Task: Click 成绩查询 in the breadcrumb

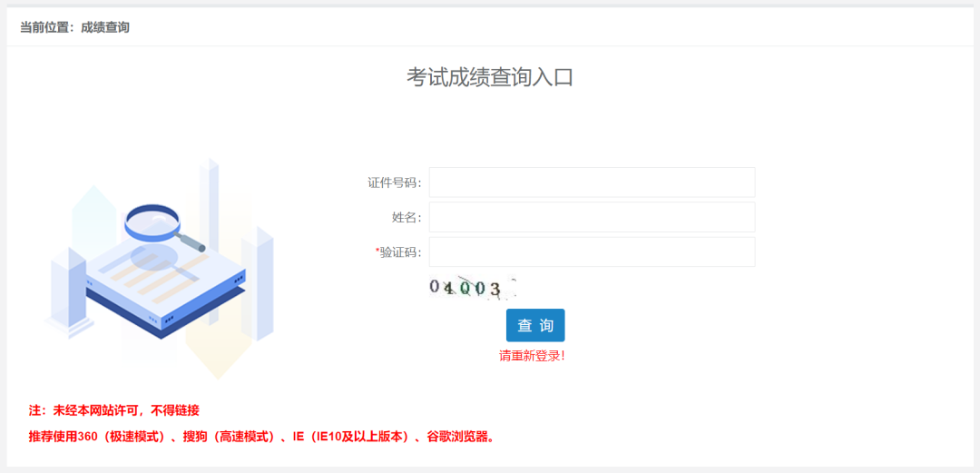Action: 105,27
